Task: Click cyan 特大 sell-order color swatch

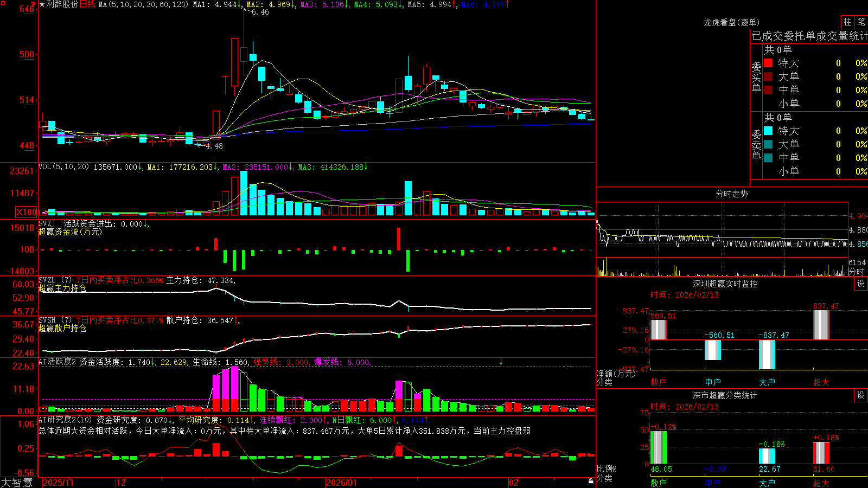Action: point(768,131)
